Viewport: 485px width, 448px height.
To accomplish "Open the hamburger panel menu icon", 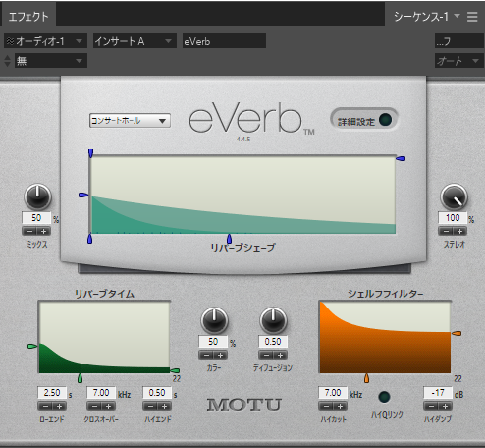I will click(472, 17).
